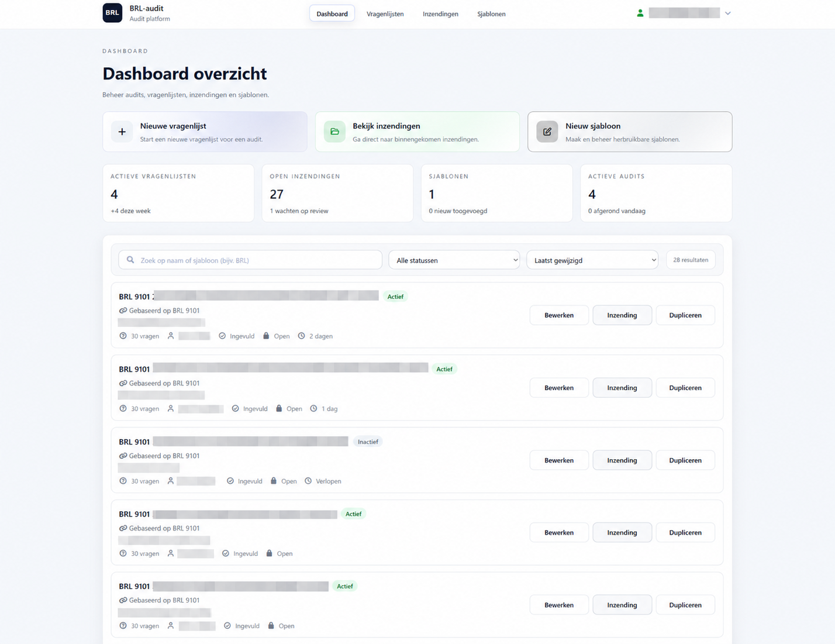Click the '+4 deze week' text
Screen dimensions: 835x644
pos(130,211)
